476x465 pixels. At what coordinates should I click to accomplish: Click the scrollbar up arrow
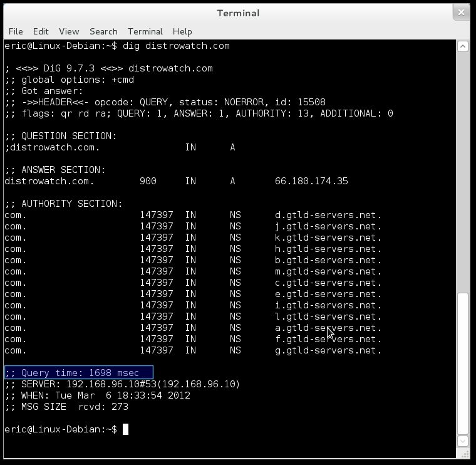[x=463, y=46]
